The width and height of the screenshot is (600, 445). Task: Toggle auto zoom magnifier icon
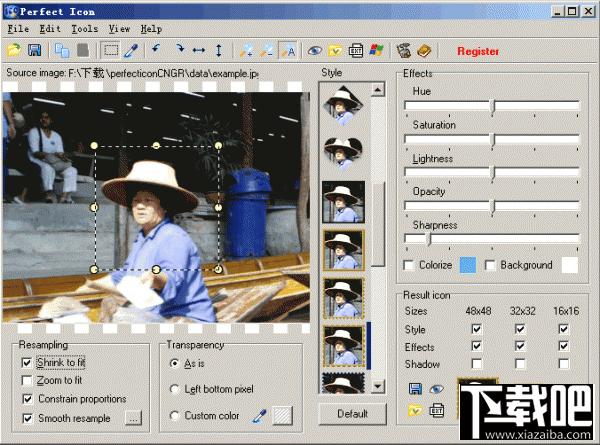click(288, 51)
